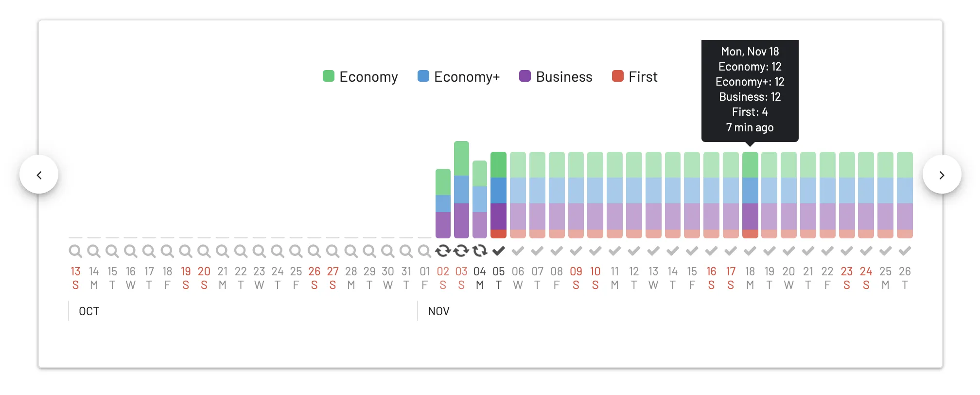This screenshot has width=980, height=395.
Task: Click the checkmark above Nov 18
Action: (x=750, y=251)
